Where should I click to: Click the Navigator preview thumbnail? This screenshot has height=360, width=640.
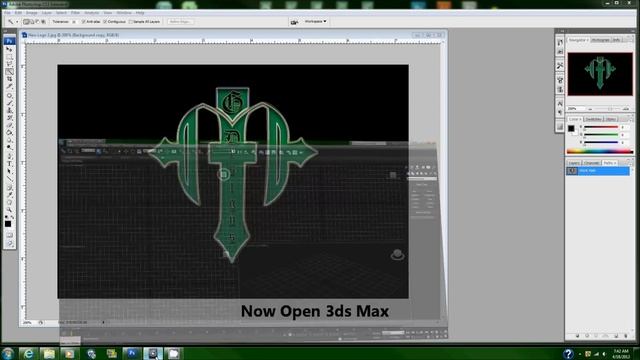(600, 74)
